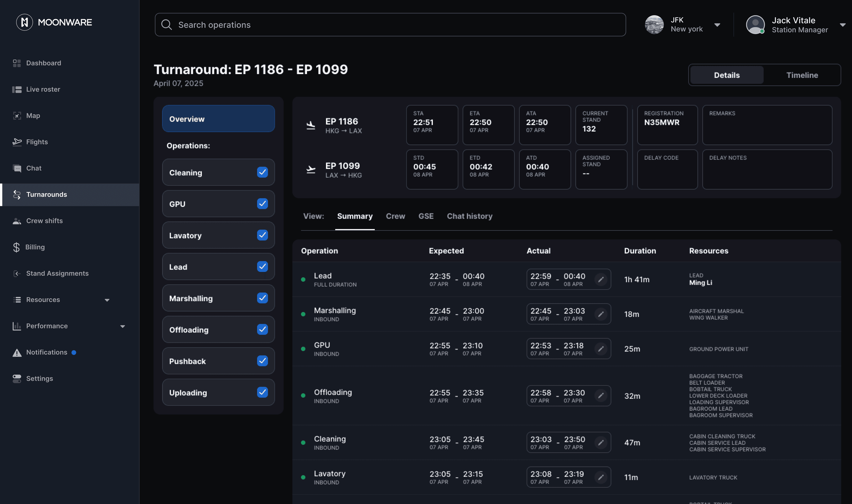Screen dimensions: 852x504
Task: Open the JFK New York station dropdown
Action: click(x=717, y=25)
